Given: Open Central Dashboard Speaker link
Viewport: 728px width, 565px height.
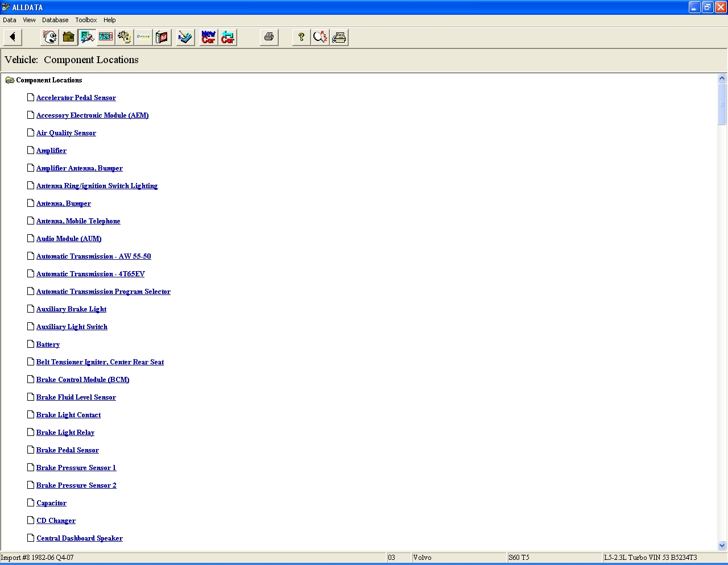Looking at the screenshot, I should click(80, 538).
